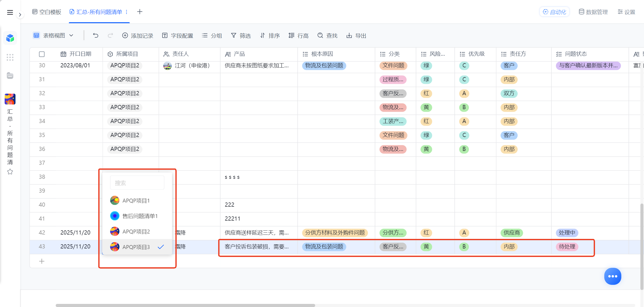Toggle the select-all checkbox in header
Image resolution: width=644 pixels, height=307 pixels.
[x=42, y=54]
